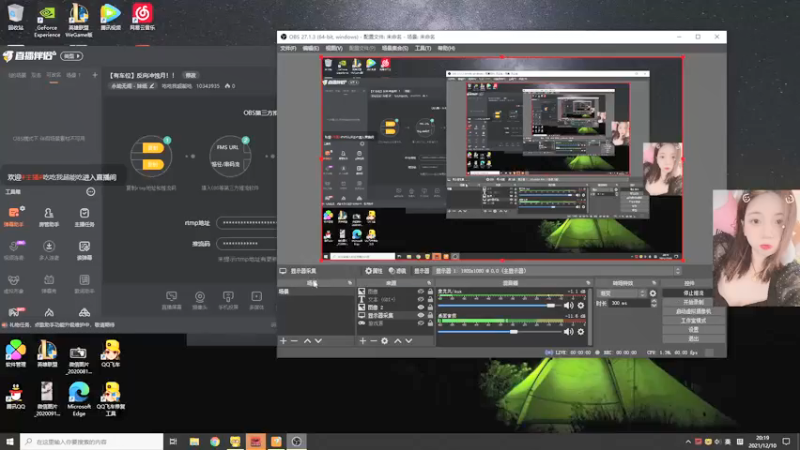Add a new scene with the plus icon
Viewport: 800px width, 450px height.
point(284,341)
